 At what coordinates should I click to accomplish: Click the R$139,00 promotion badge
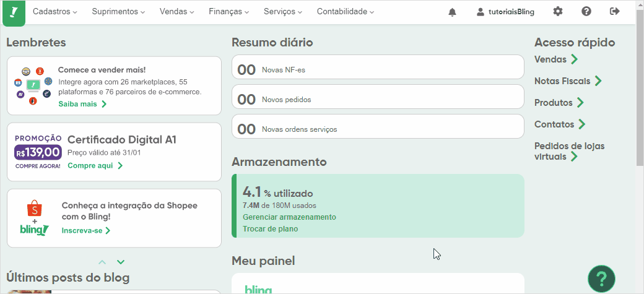38,152
